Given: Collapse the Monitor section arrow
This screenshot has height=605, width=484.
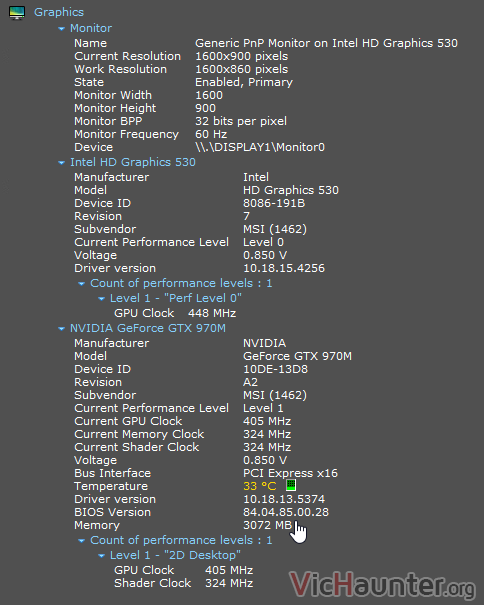Looking at the screenshot, I should 61,29.
